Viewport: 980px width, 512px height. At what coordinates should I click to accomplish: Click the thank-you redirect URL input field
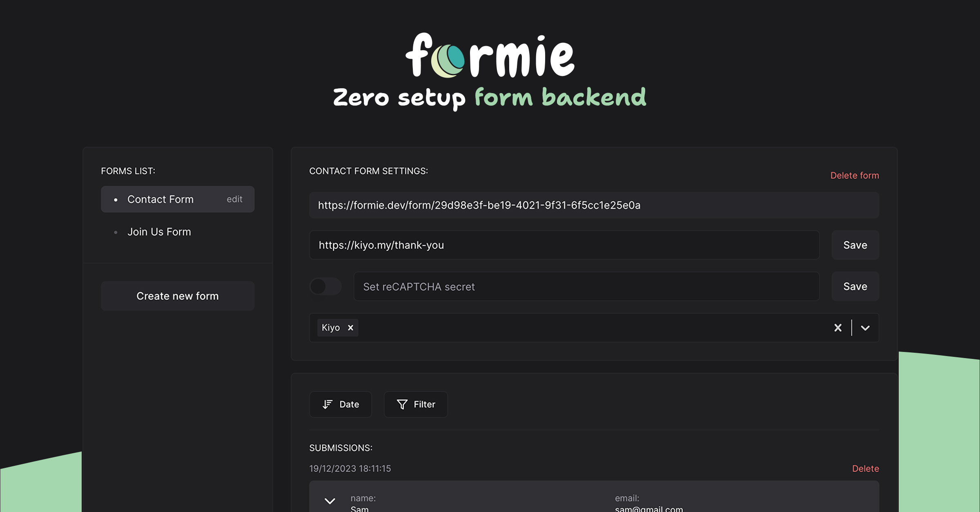coord(563,245)
